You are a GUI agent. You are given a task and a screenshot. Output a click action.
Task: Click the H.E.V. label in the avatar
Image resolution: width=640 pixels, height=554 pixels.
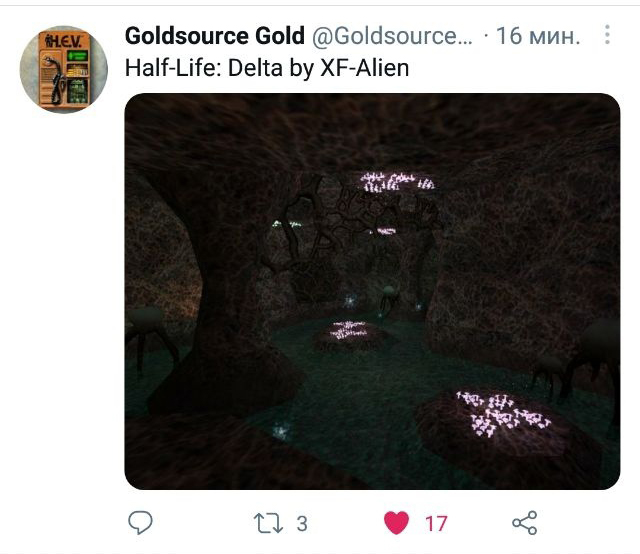tap(64, 41)
